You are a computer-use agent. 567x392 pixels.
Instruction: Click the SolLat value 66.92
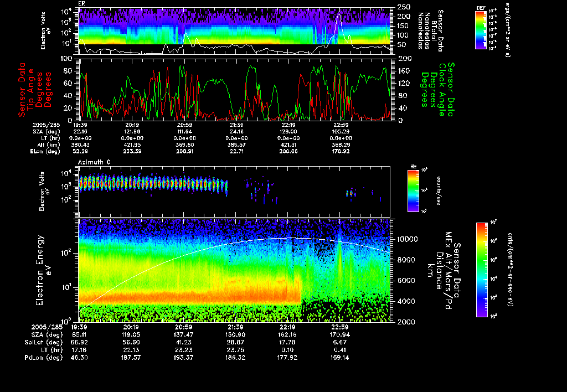[x=79, y=342]
